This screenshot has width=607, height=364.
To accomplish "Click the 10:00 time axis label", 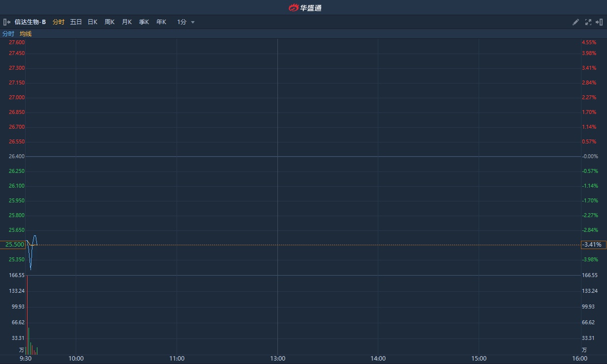I will pos(76,359).
